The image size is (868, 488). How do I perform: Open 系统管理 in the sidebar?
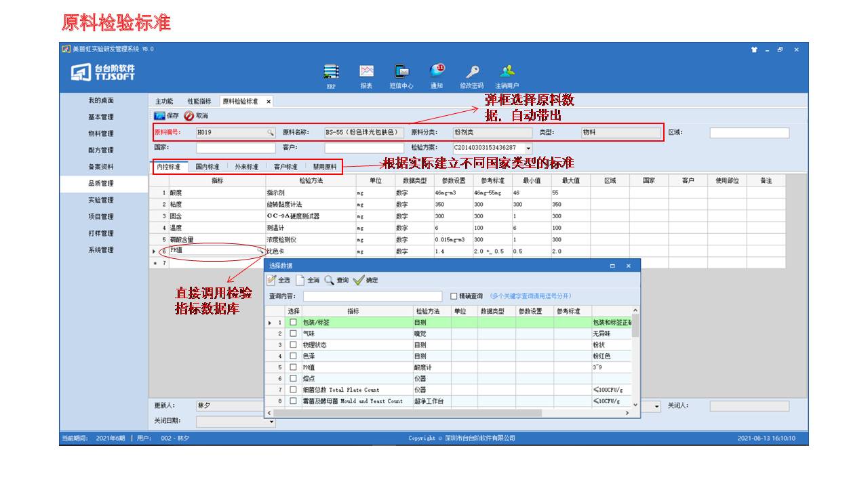[101, 250]
